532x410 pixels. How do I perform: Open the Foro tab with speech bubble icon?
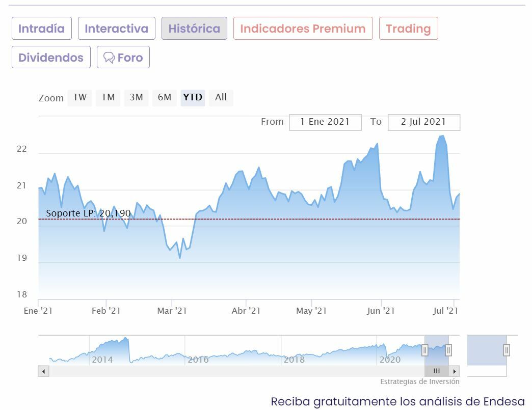point(123,58)
